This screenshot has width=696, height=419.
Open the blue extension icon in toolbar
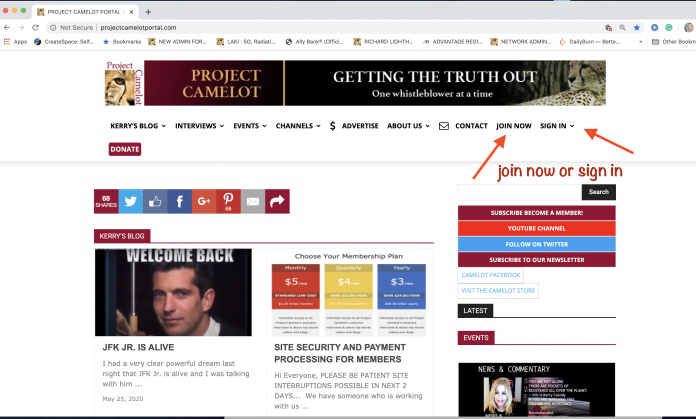[x=654, y=28]
